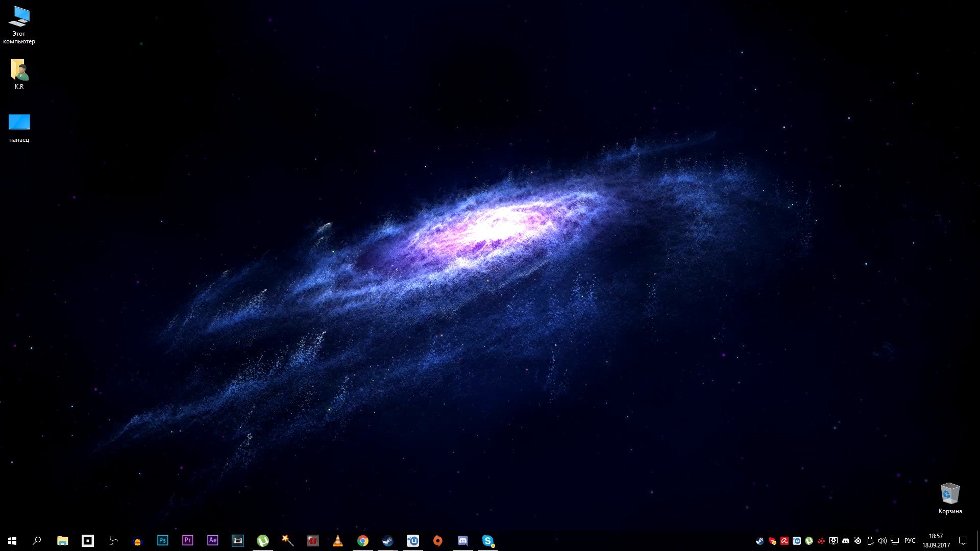Open Origin from the taskbar
The width and height of the screenshot is (980, 551).
(x=438, y=540)
